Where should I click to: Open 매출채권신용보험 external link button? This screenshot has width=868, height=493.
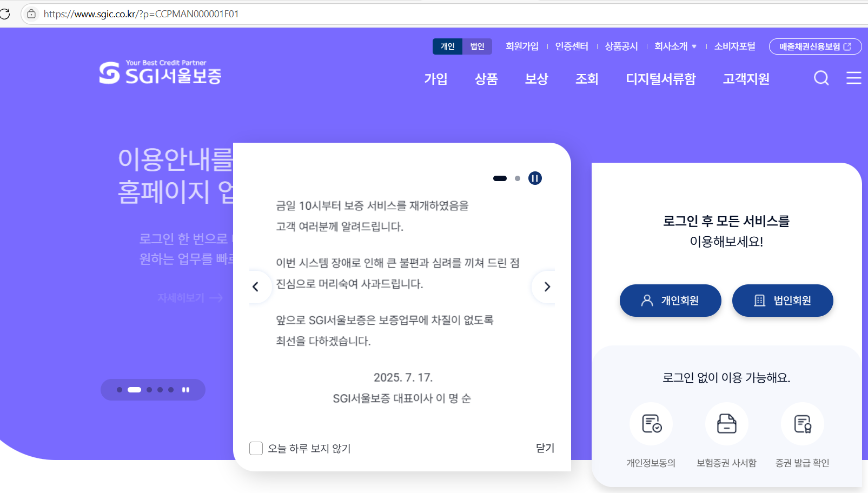(x=815, y=46)
